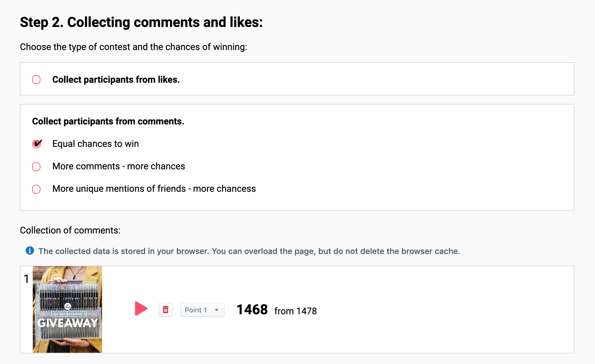Open the giveaway post thumbnail
This screenshot has height=364, width=595.
(x=67, y=309)
